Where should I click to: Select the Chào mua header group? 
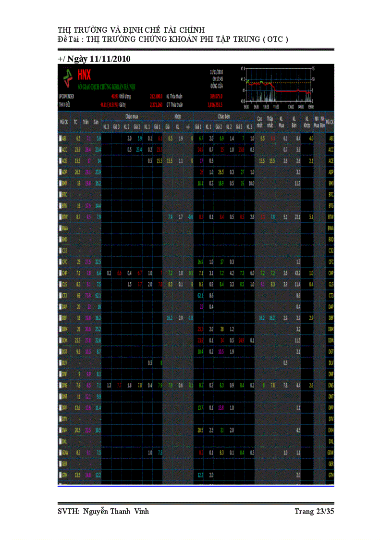coord(132,116)
